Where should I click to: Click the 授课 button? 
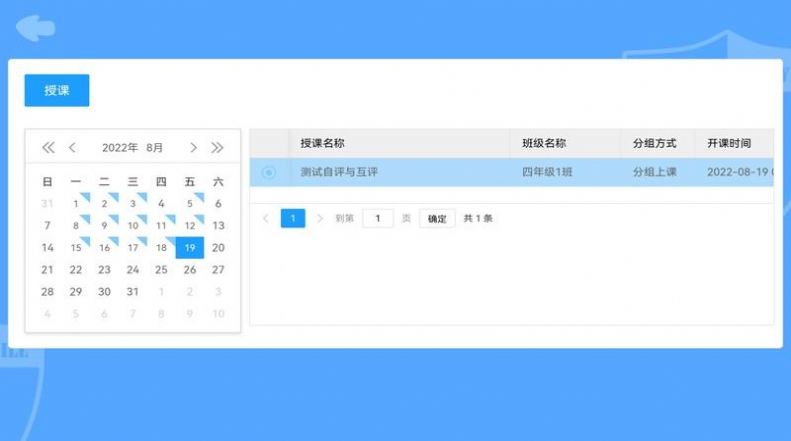pyautogui.click(x=57, y=90)
